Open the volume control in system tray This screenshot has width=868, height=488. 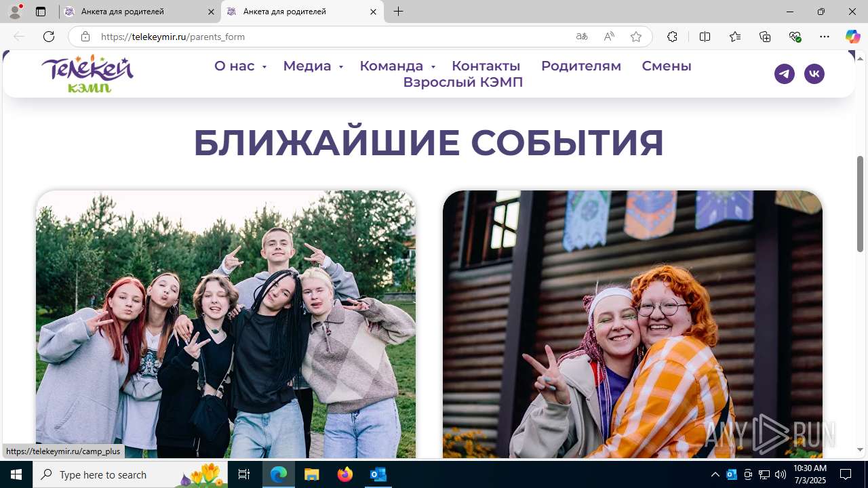781,474
